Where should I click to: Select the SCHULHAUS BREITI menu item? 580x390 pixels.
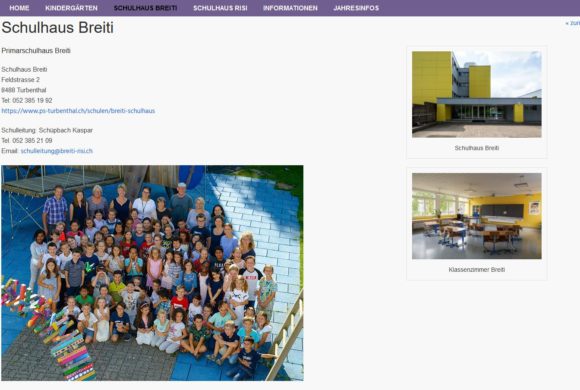click(x=145, y=8)
